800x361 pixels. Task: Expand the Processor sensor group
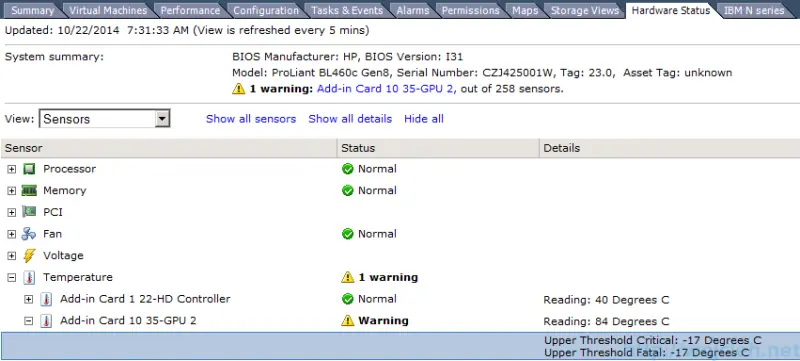coord(11,169)
